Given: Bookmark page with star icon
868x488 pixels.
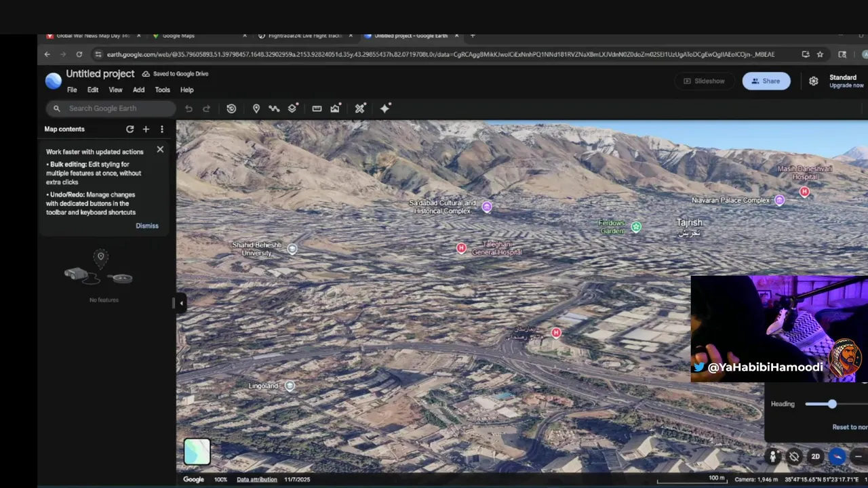Looking at the screenshot, I should click(820, 54).
